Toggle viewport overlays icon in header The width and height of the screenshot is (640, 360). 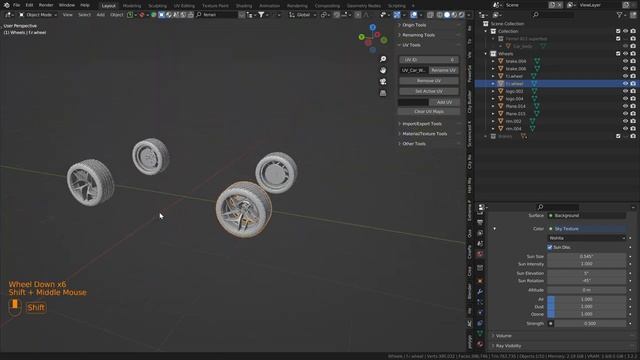point(414,15)
